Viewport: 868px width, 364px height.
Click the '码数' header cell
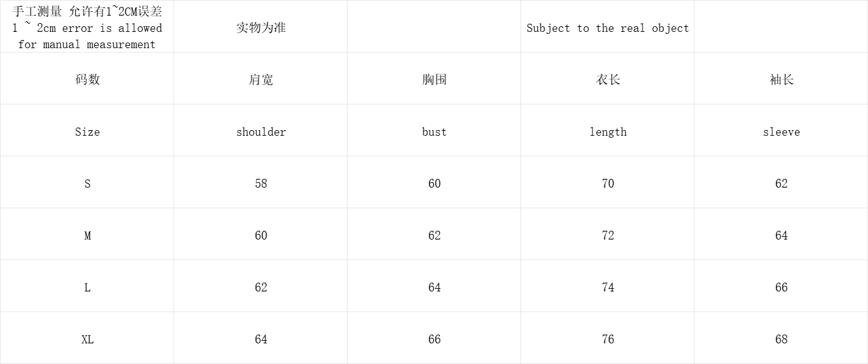tap(87, 79)
